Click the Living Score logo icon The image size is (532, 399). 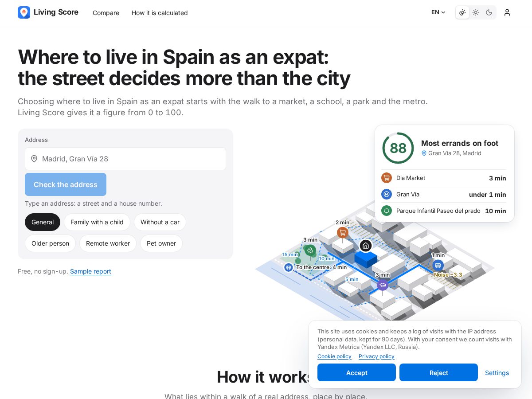[24, 12]
